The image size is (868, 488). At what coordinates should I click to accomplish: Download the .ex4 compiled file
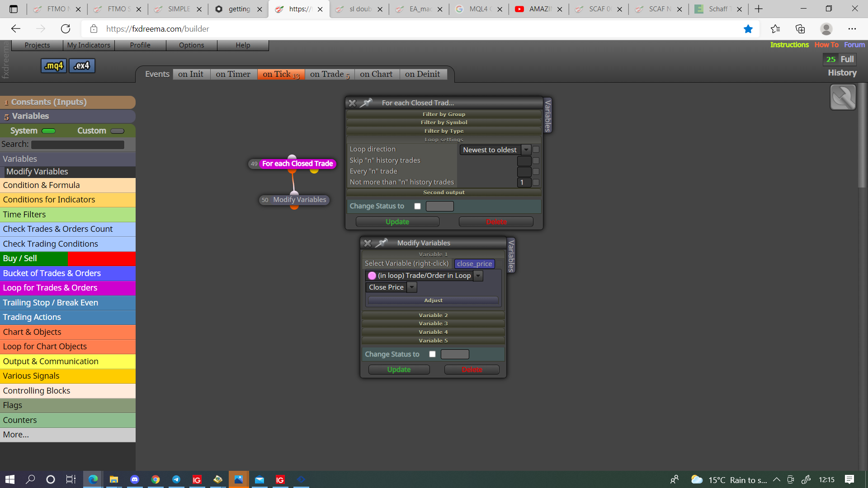82,66
